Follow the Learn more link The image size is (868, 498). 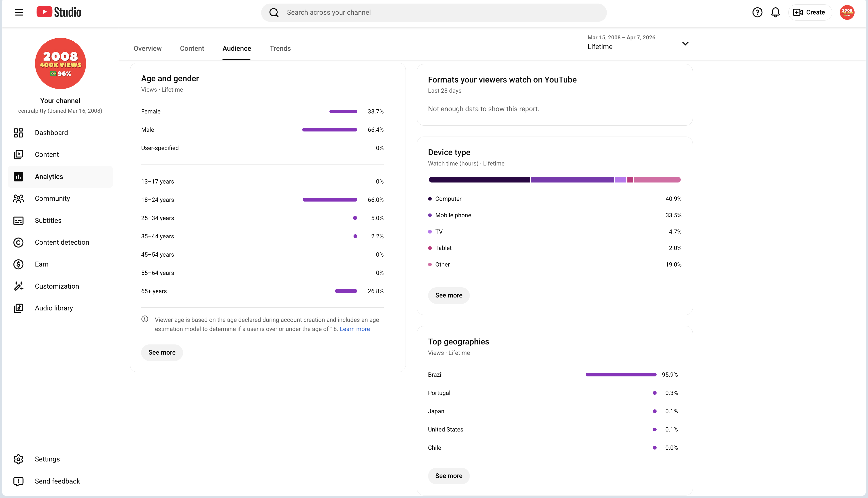coord(355,329)
